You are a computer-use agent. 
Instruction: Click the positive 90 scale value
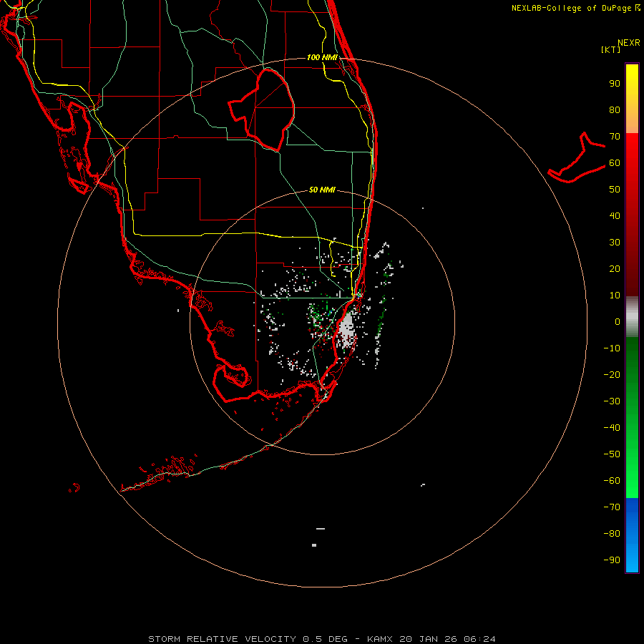615,84
